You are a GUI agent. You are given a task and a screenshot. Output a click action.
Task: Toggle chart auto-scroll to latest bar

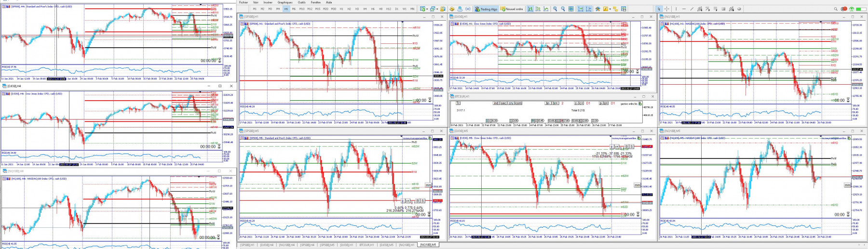coord(581,9)
